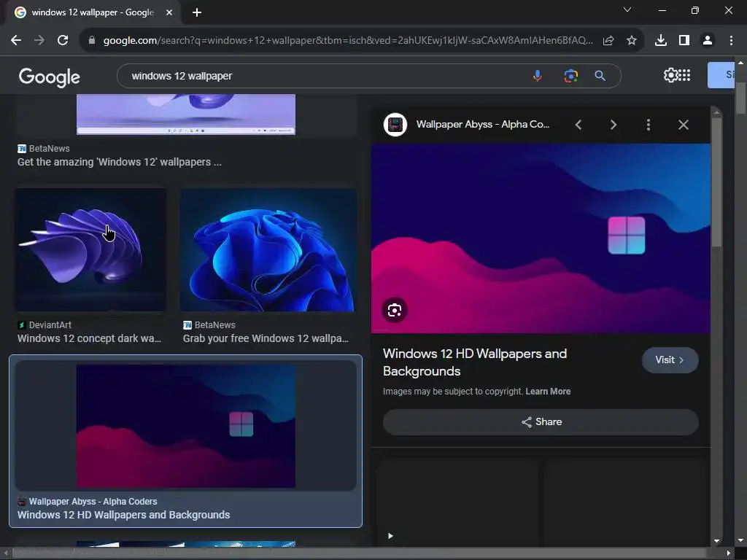Click Wallpaper Abyss - Alpha Coders source label
This screenshot has width=747, height=560.
pyautogui.click(x=93, y=502)
